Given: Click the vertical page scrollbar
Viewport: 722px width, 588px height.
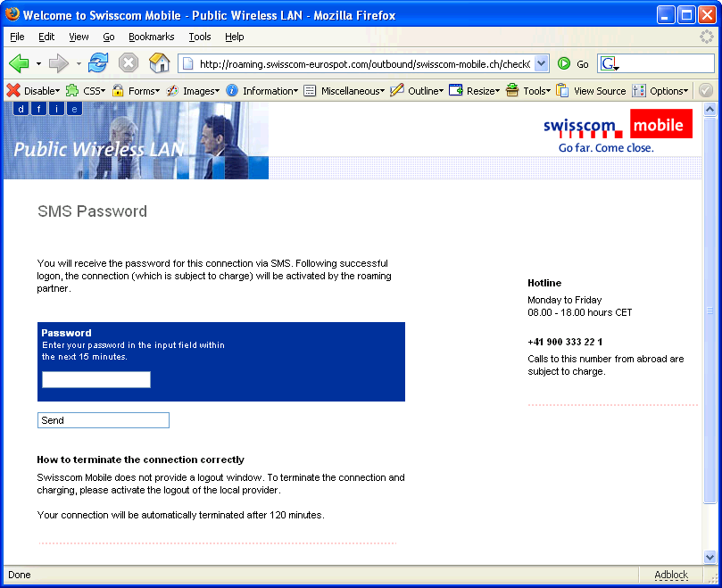Looking at the screenshot, I should pos(710,312).
